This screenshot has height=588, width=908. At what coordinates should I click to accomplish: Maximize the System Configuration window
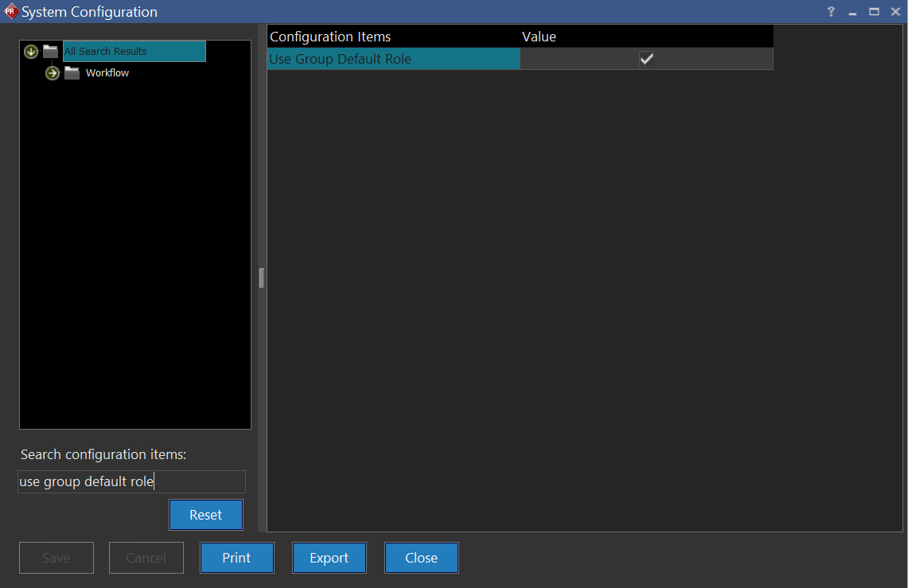[874, 12]
